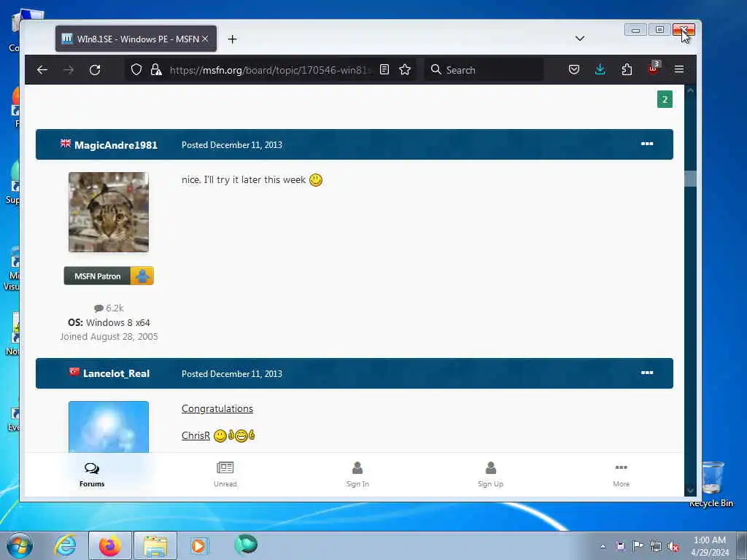Open Sign Up bottom navigation item

tap(490, 475)
